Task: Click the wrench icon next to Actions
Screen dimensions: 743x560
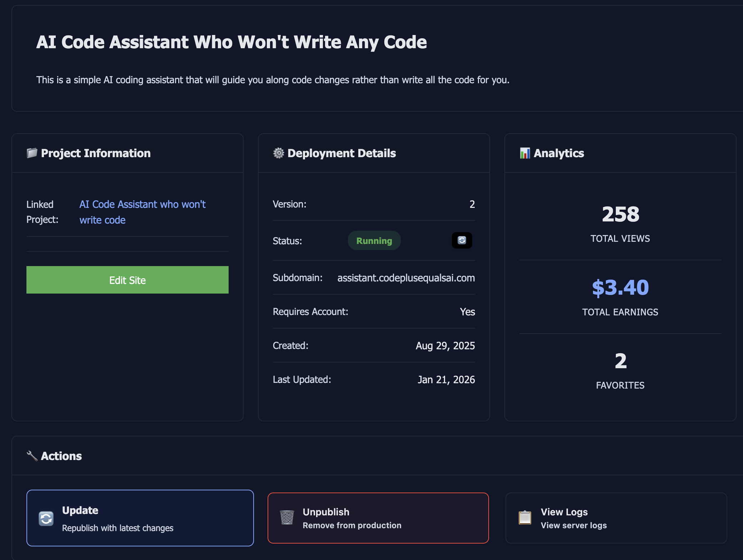Action: point(32,455)
